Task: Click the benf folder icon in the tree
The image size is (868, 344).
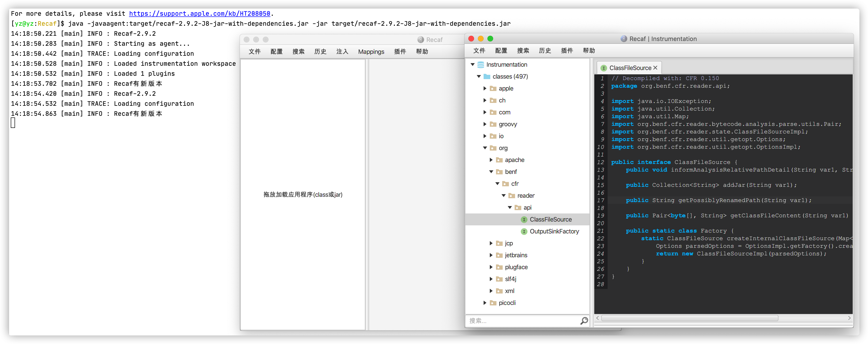Action: (499, 172)
